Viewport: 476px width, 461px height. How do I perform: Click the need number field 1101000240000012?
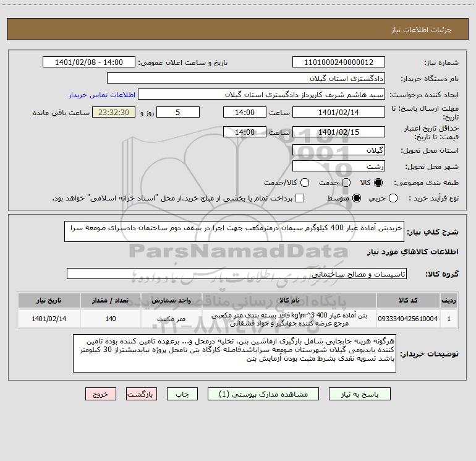339,62
